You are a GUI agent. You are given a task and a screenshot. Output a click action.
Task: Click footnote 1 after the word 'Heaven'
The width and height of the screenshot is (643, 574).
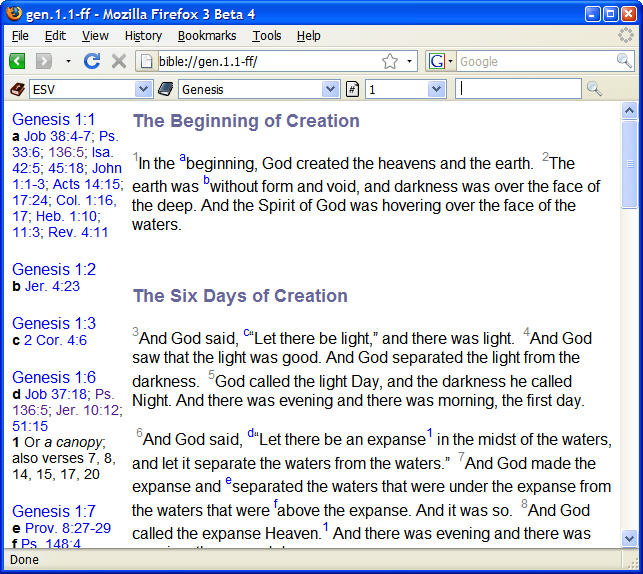pos(325,526)
